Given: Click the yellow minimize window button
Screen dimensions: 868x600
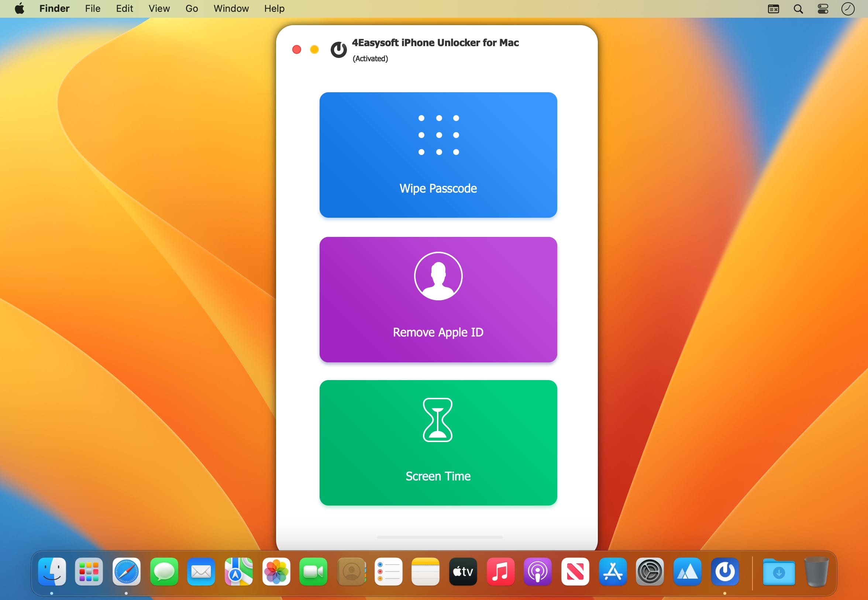Looking at the screenshot, I should [x=314, y=49].
